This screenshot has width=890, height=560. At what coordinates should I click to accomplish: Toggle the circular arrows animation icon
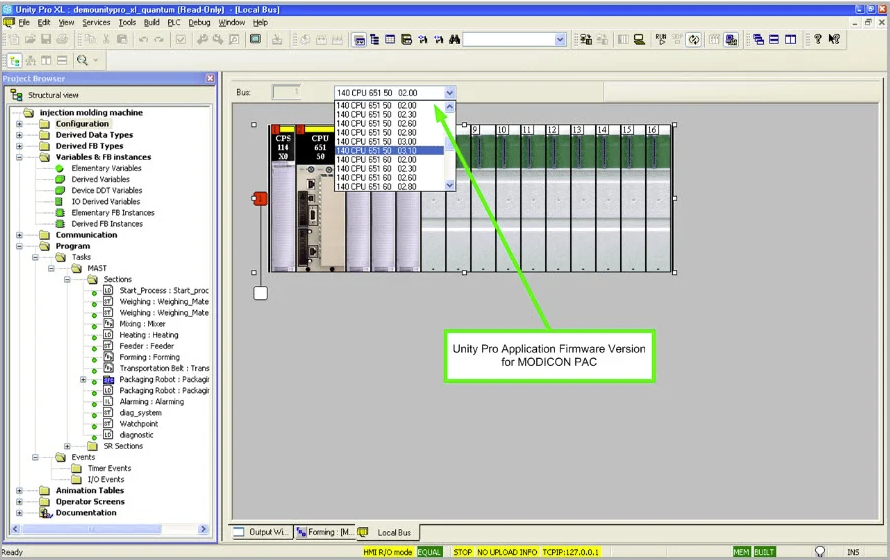coord(694,40)
